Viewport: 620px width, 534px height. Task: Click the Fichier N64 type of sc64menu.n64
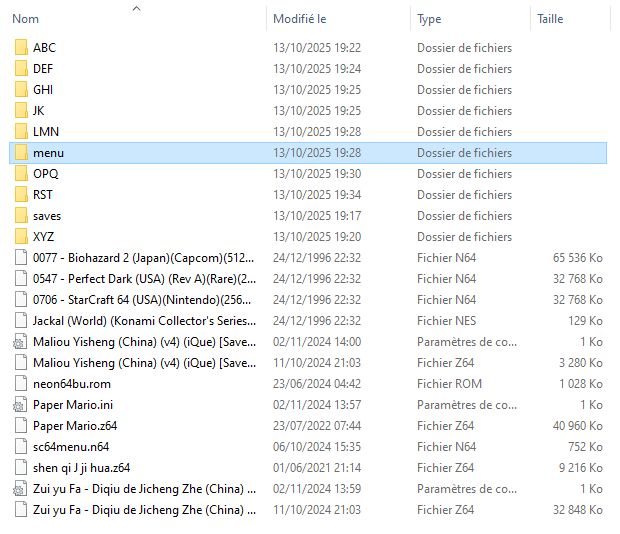446,447
